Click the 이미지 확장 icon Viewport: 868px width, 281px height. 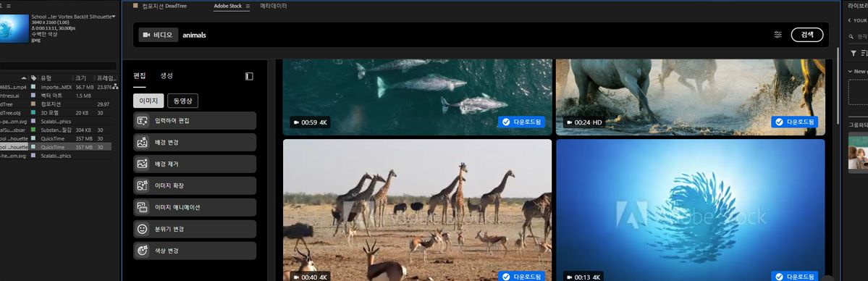pyautogui.click(x=143, y=185)
